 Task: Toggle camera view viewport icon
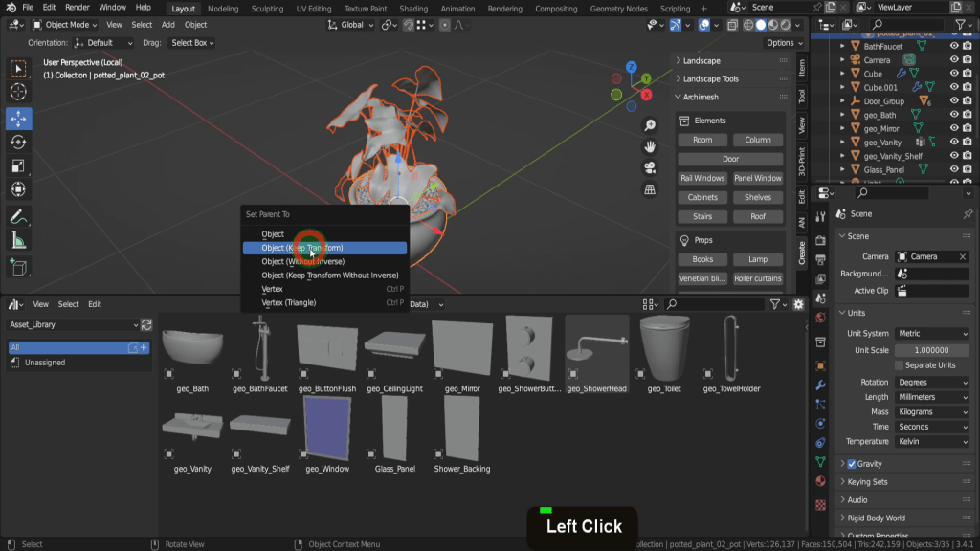[650, 167]
